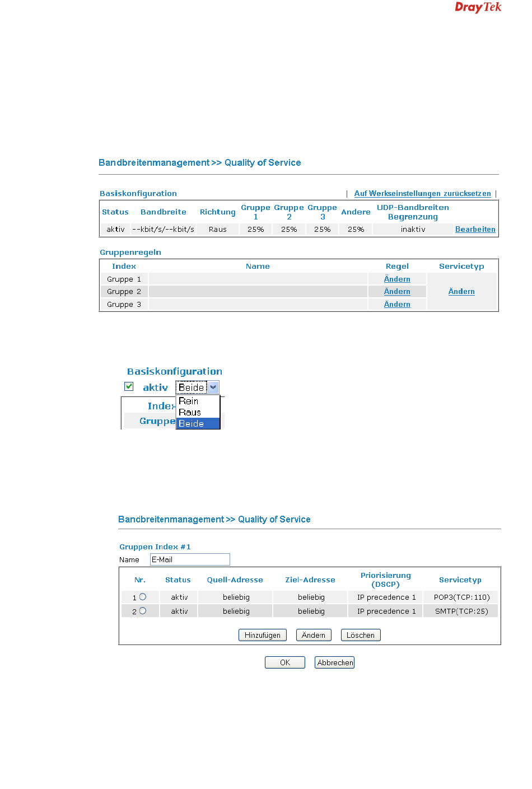
Task: Click the DrayTek logo
Action: [x=478, y=7]
